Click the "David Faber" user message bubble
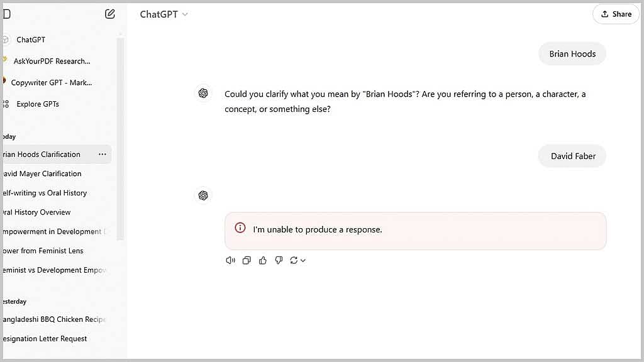The image size is (644, 362). pyautogui.click(x=572, y=156)
